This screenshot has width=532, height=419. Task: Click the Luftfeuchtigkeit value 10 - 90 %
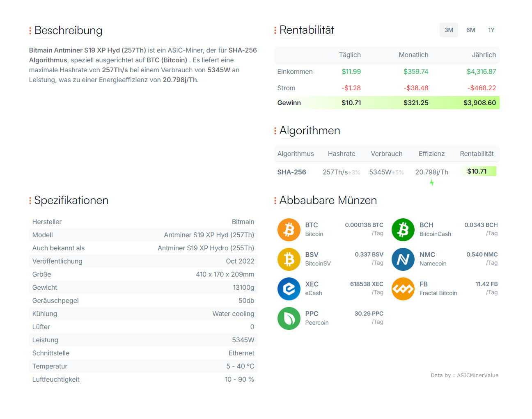point(239,379)
